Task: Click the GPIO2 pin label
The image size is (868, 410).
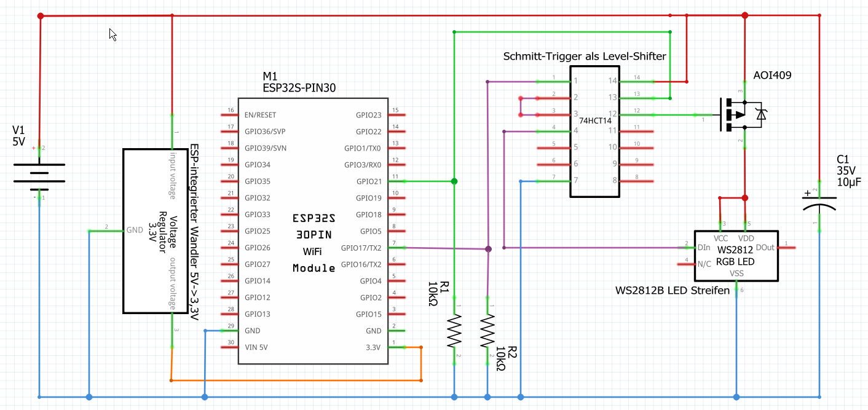Action: [371, 298]
